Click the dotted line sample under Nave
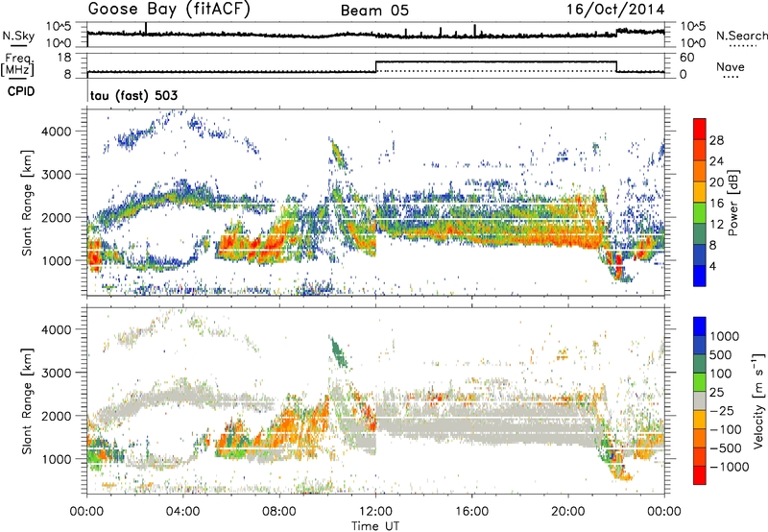The width and height of the screenshot is (768, 532). (x=731, y=77)
